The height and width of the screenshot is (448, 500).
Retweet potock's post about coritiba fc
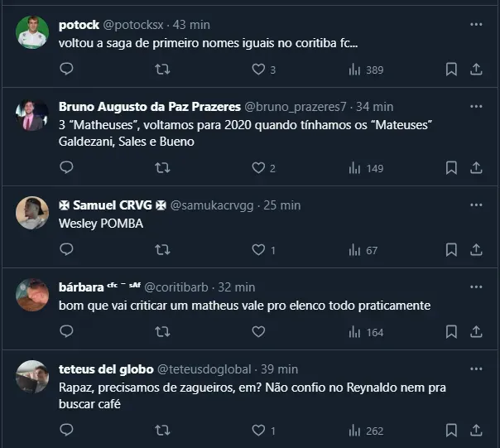pyautogui.click(x=163, y=70)
